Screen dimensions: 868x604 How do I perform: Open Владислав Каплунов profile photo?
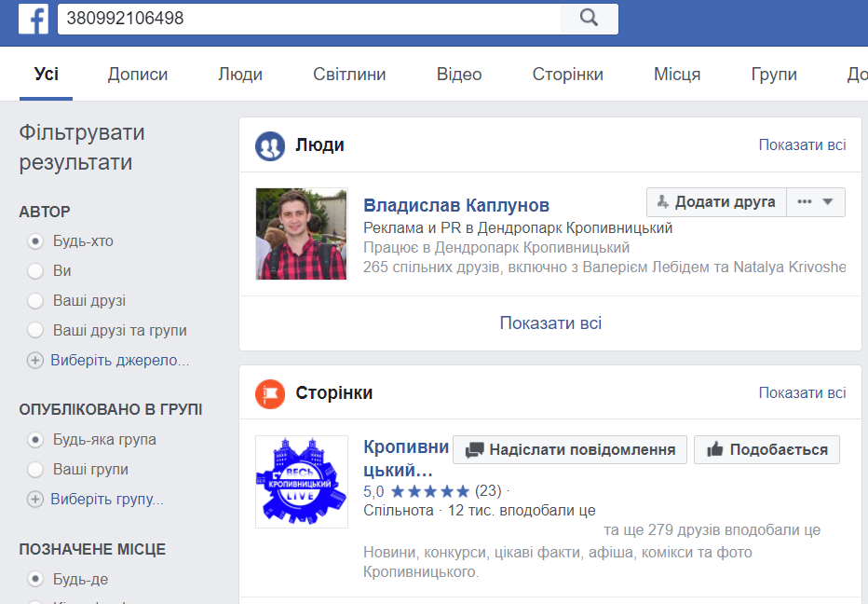point(302,234)
